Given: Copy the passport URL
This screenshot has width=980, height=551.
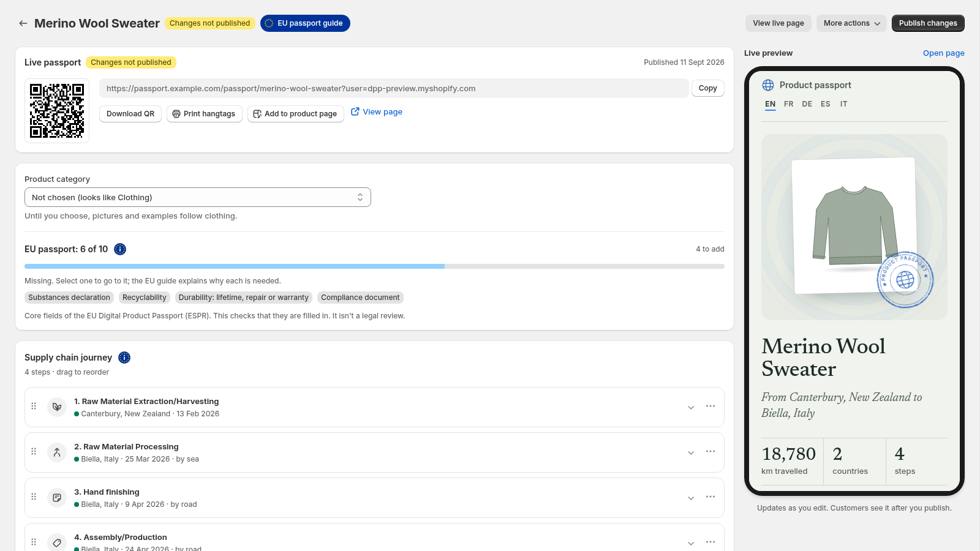Looking at the screenshot, I should point(708,88).
